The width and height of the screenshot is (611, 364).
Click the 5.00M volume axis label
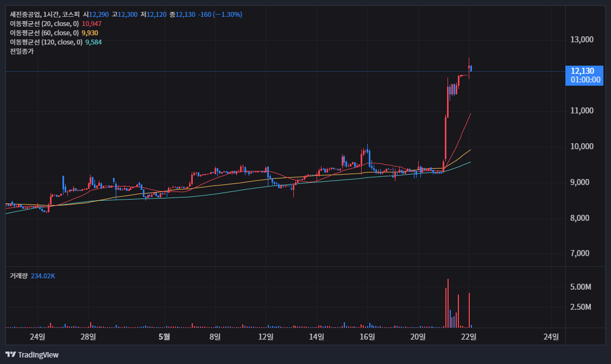(x=581, y=287)
